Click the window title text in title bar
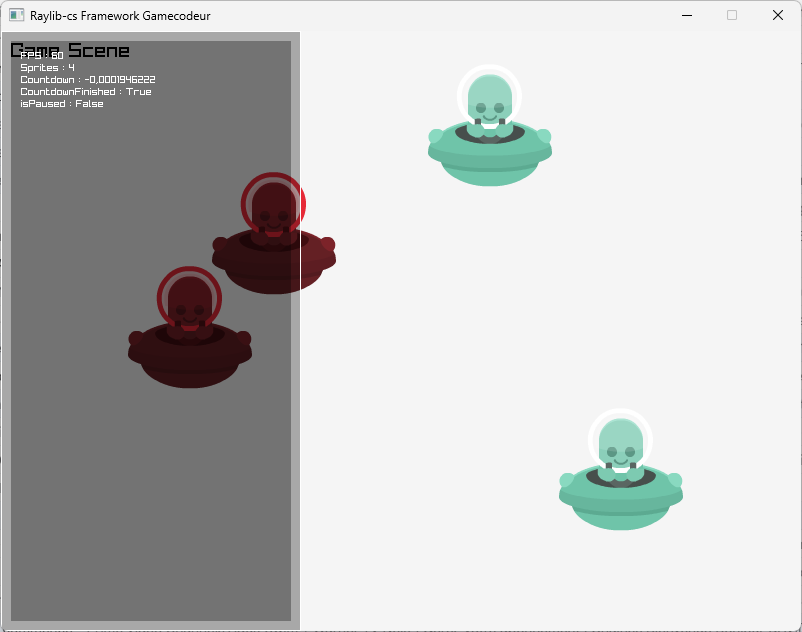 (120, 16)
